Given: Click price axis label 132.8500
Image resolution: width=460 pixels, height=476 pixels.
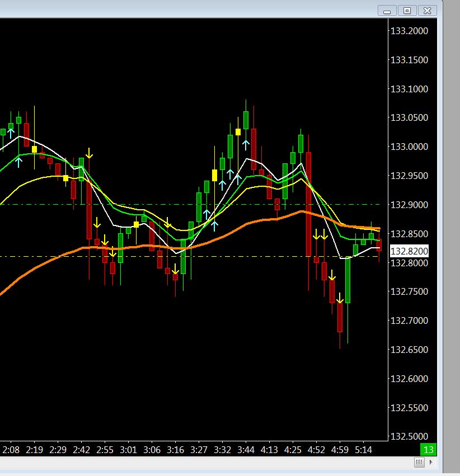Looking at the screenshot, I should tap(409, 234).
